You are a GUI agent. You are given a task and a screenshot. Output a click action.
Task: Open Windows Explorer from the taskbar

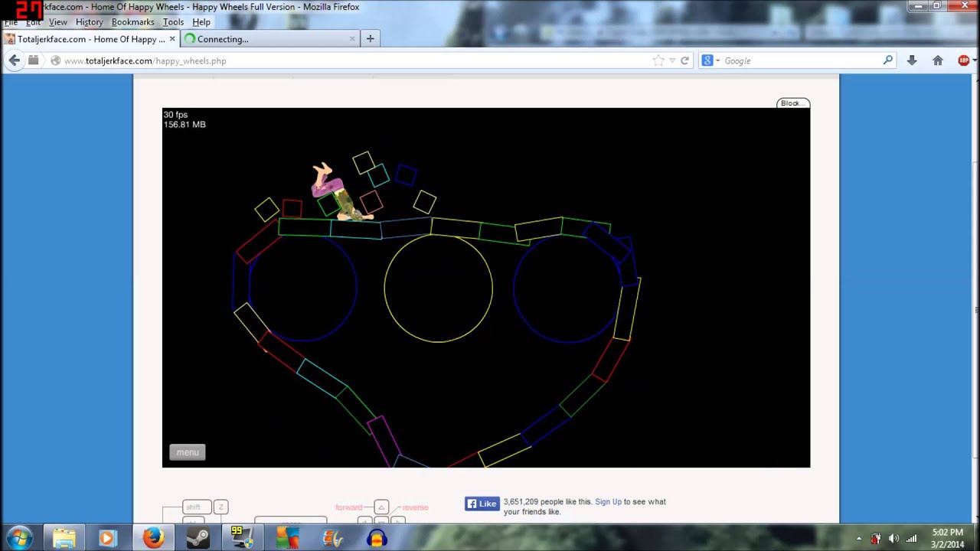pos(64,538)
